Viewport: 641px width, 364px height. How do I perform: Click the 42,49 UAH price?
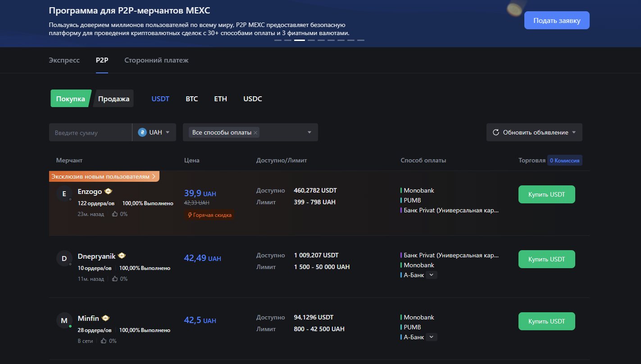tap(203, 258)
